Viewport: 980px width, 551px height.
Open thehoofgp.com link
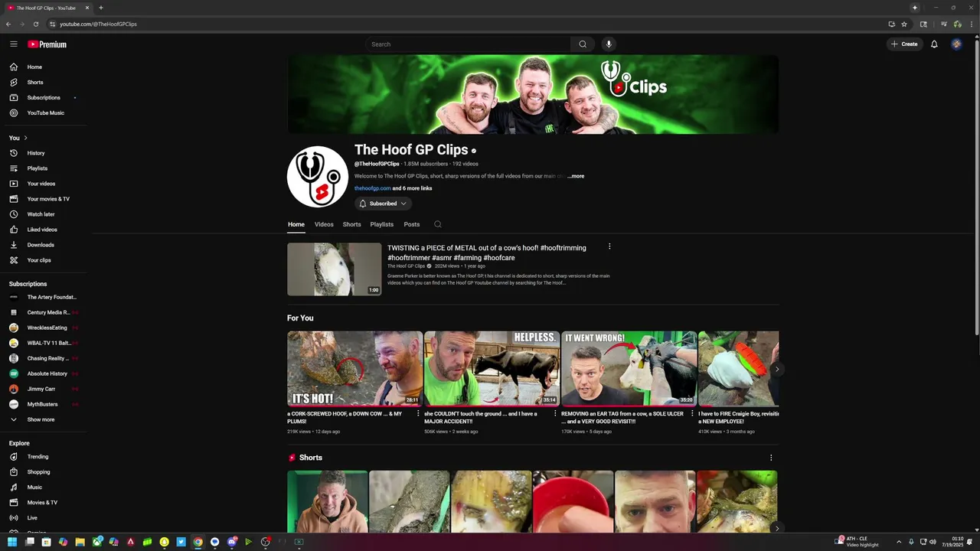[x=372, y=188]
